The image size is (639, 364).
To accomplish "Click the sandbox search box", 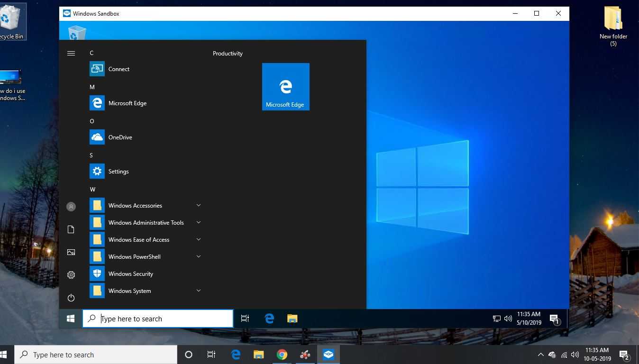I will [x=158, y=318].
